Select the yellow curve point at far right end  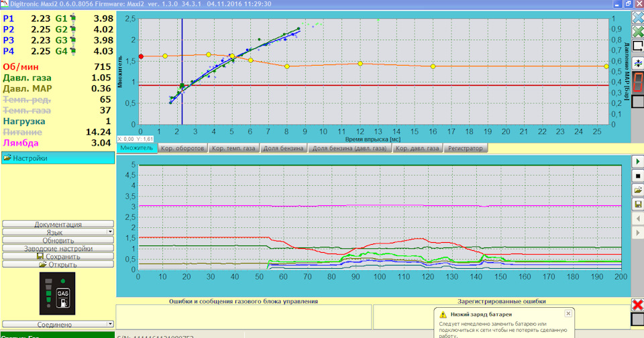tap(606, 66)
